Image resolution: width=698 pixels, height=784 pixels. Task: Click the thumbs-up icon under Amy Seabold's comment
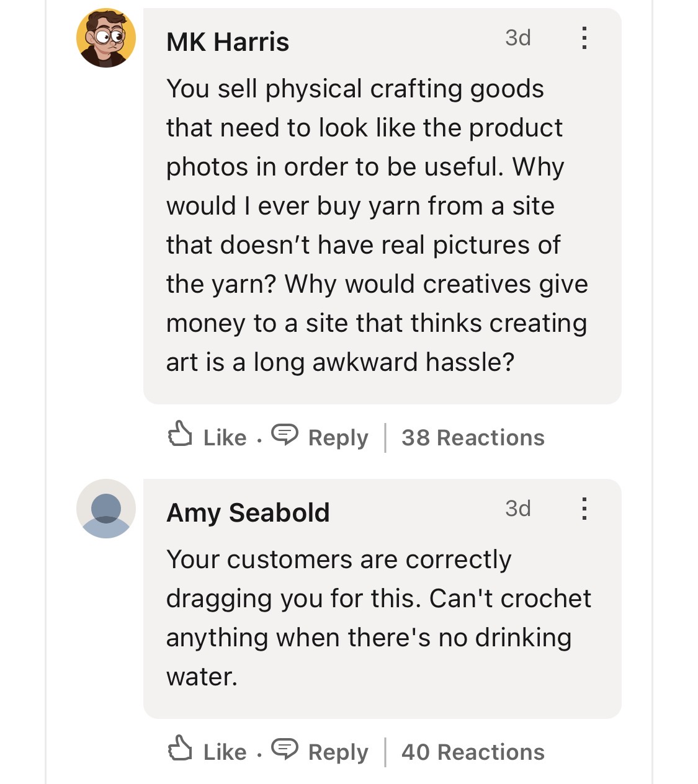point(180,748)
